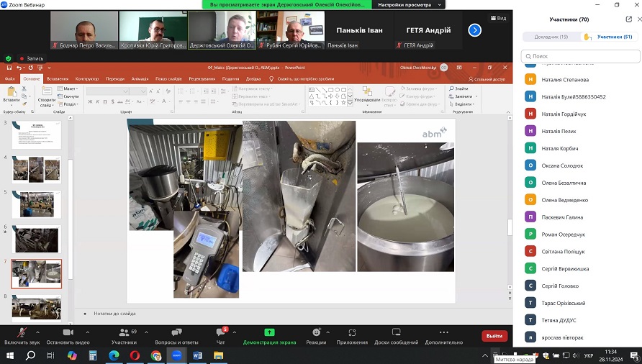Save the PowerPoint presentation
Screen dimensions: 642x364
point(9,68)
